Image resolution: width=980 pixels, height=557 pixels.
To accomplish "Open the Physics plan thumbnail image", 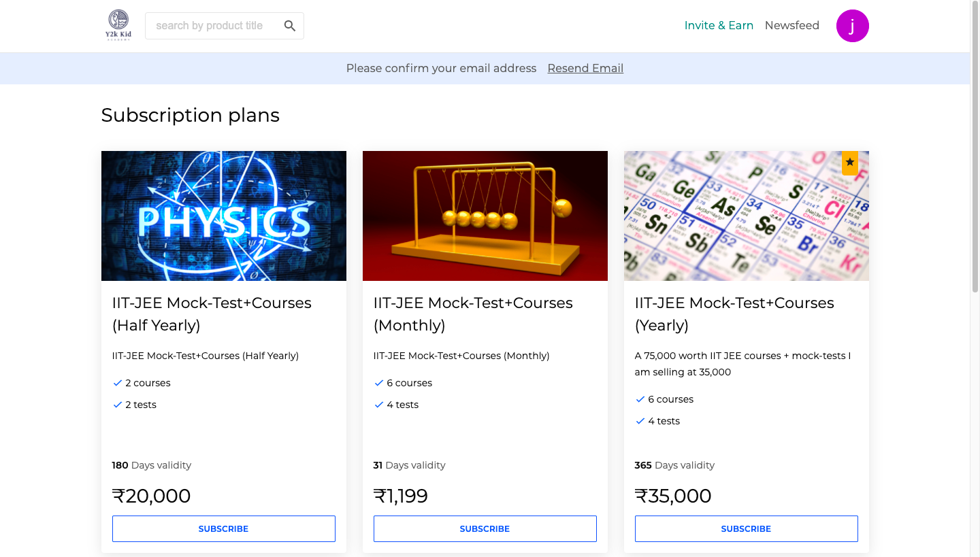I will (x=223, y=216).
